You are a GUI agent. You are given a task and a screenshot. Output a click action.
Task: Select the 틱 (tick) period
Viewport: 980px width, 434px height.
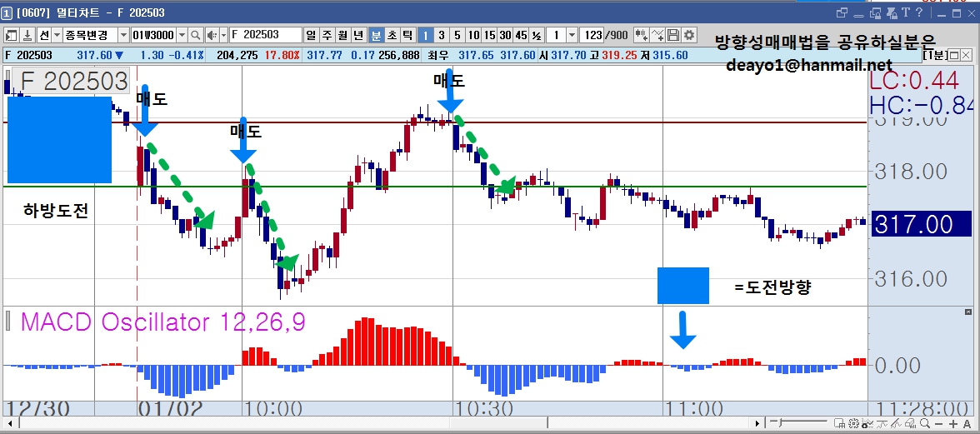407,35
